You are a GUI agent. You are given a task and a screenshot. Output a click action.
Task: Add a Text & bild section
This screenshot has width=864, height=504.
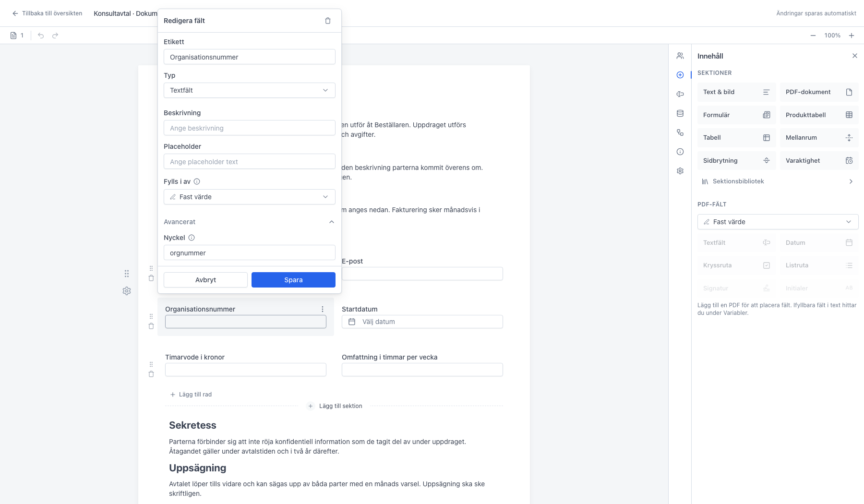(737, 92)
